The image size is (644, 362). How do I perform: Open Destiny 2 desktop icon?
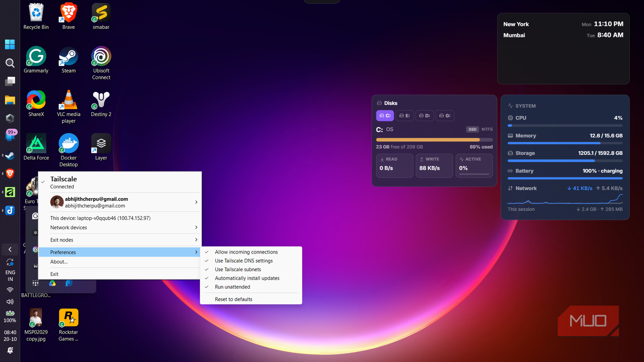tap(101, 104)
